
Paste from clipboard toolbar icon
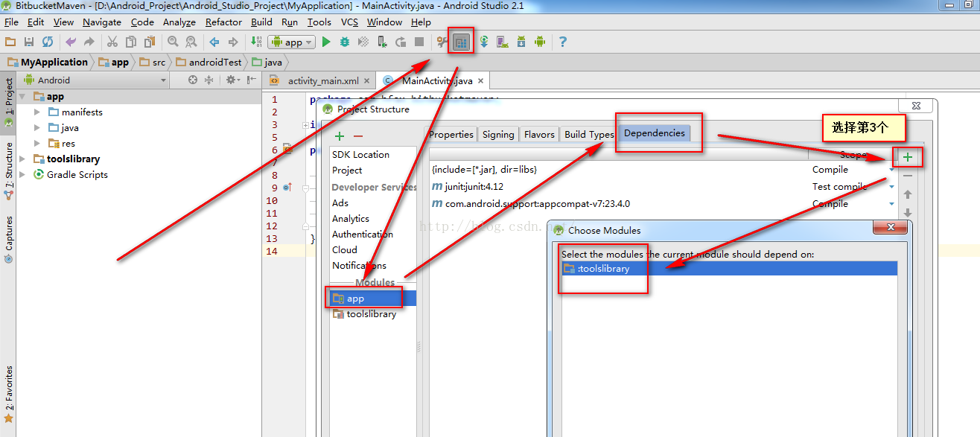[150, 42]
